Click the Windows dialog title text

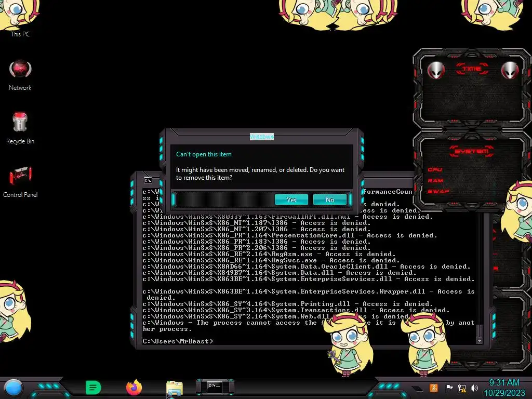point(262,137)
